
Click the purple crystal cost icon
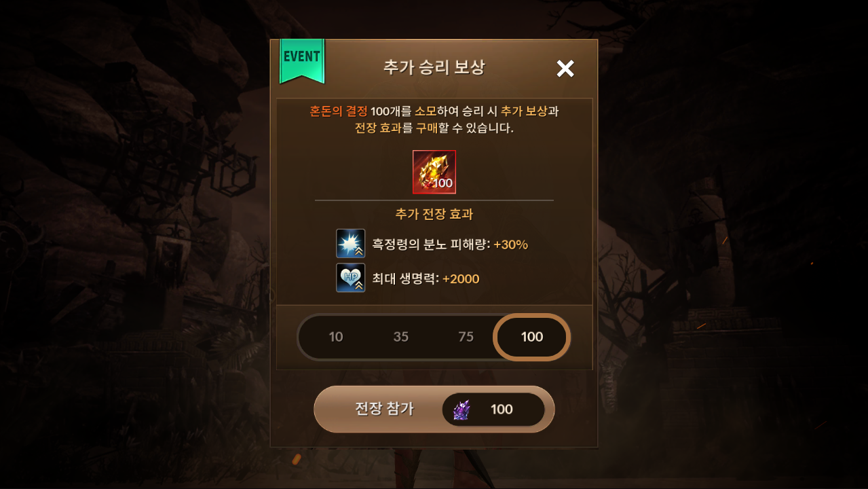pos(461,410)
